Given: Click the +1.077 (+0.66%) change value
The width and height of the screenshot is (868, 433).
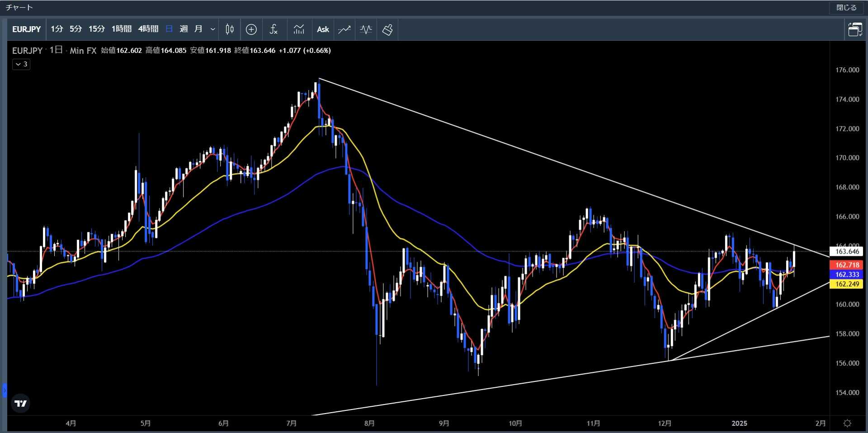Looking at the screenshot, I should coord(305,51).
